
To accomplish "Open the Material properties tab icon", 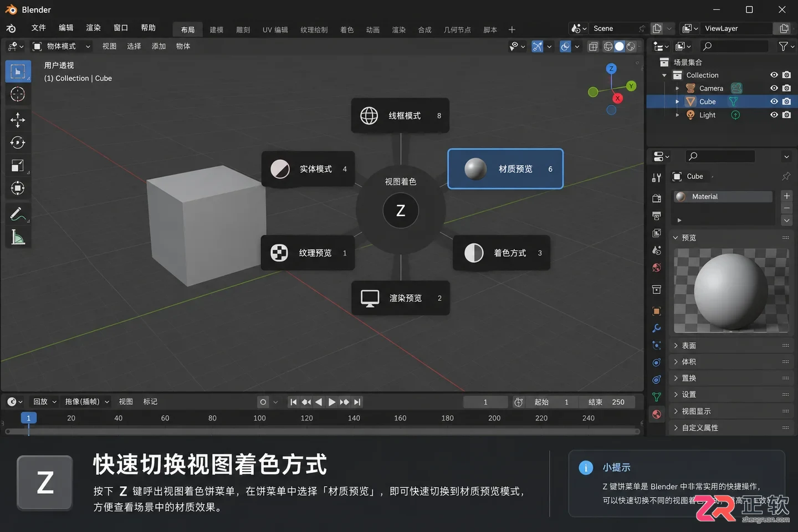I will point(657,414).
